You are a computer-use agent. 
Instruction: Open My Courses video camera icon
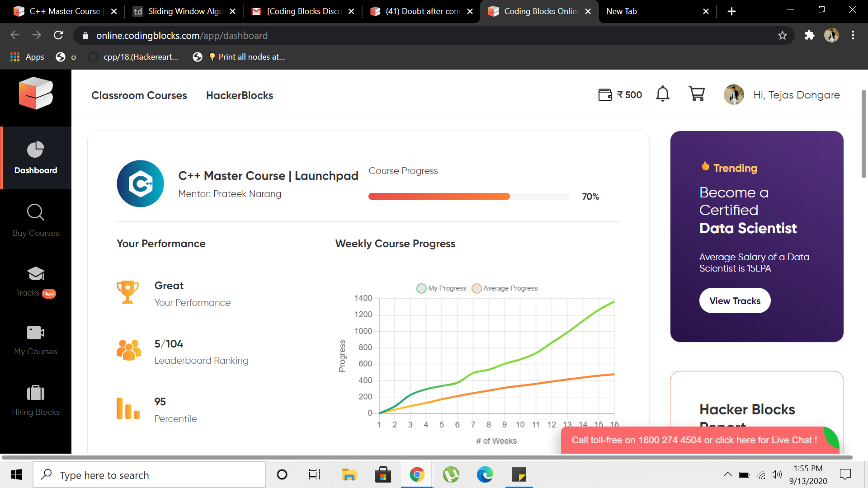36,333
